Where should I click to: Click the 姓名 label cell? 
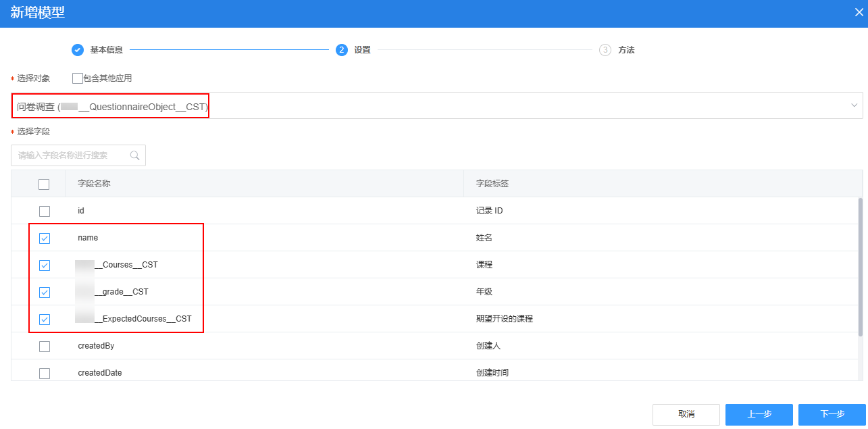(x=484, y=238)
